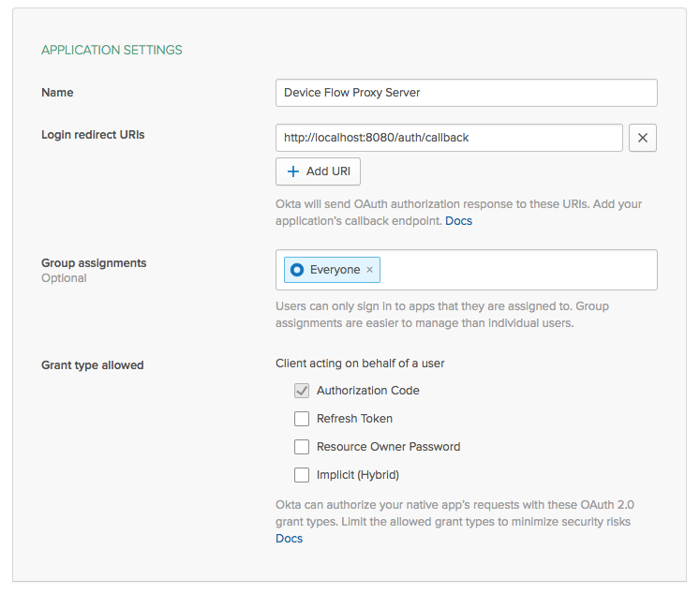This screenshot has height=594, width=700.
Task: Check the Resource Owner Password box
Action: [x=302, y=447]
